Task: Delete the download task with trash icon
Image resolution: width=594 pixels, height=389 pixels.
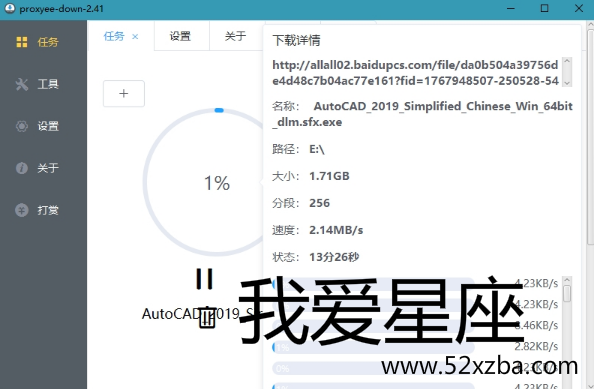Action: 207,317
